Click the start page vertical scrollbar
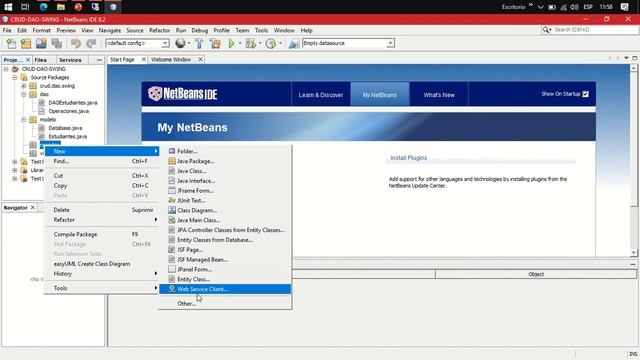 point(633,160)
